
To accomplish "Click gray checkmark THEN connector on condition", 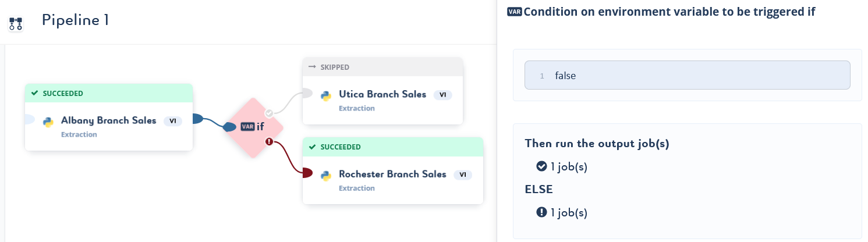I will tap(269, 113).
